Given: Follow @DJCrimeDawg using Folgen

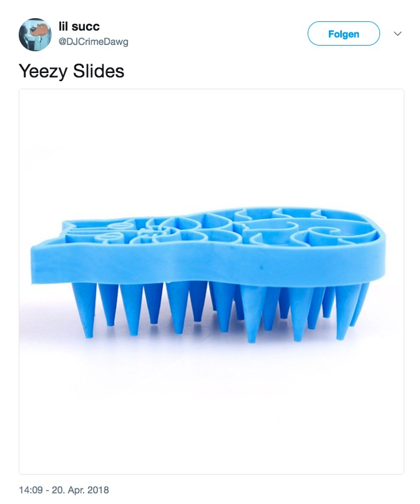Looking at the screenshot, I should 344,34.
